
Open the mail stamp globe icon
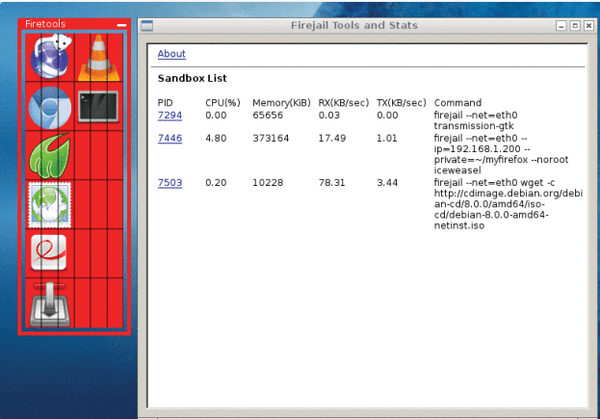49,204
